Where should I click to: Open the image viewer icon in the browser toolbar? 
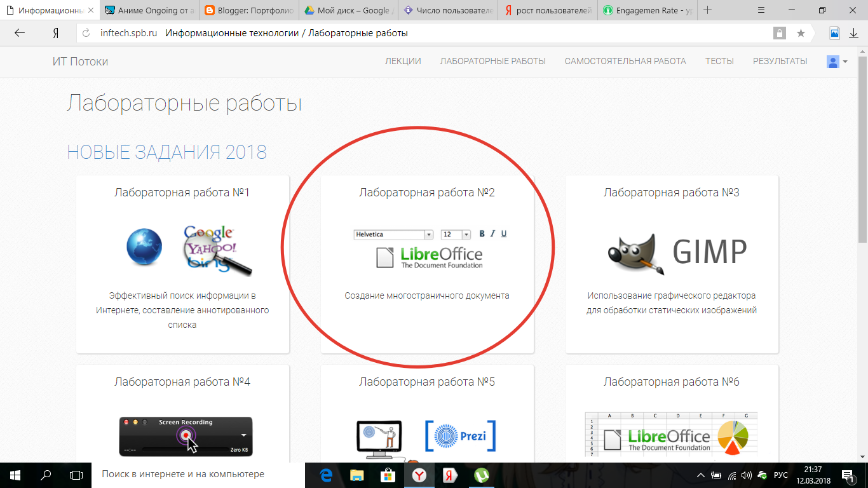835,33
